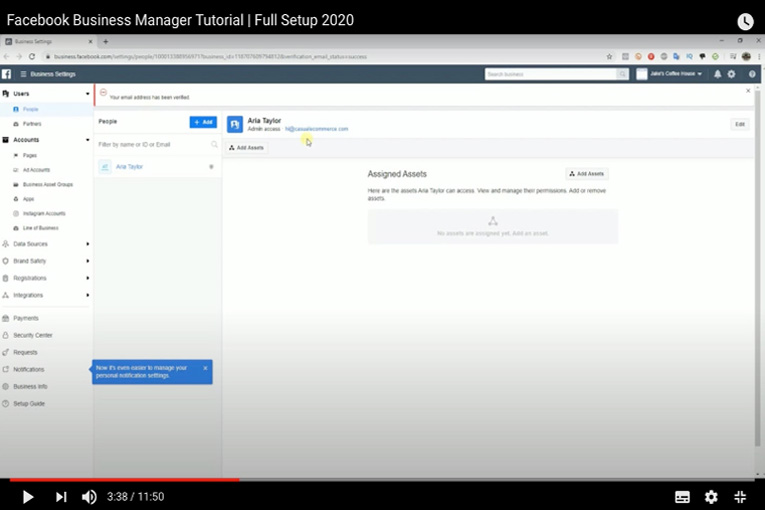Click the Assigned Assets heading

coord(397,174)
